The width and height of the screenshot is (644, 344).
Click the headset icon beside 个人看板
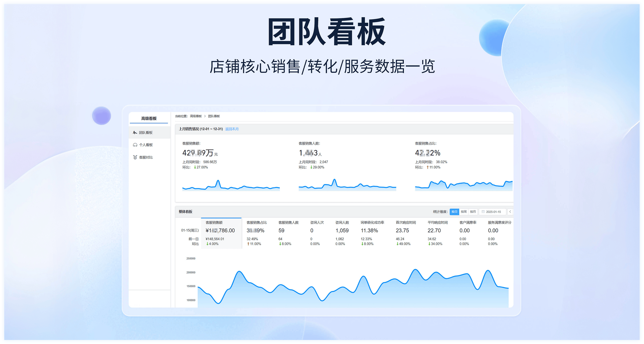[135, 145]
